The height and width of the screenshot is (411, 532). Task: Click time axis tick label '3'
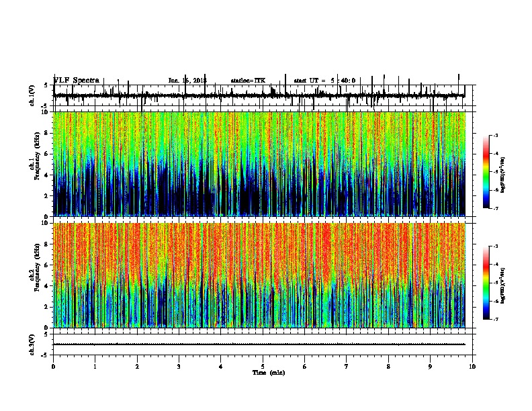(x=179, y=367)
